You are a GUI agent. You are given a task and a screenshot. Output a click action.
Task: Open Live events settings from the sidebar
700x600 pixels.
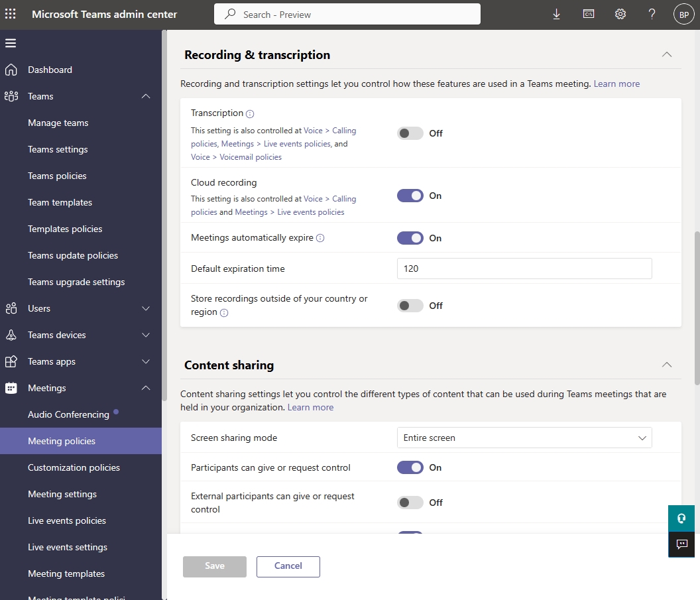pyautogui.click(x=68, y=547)
